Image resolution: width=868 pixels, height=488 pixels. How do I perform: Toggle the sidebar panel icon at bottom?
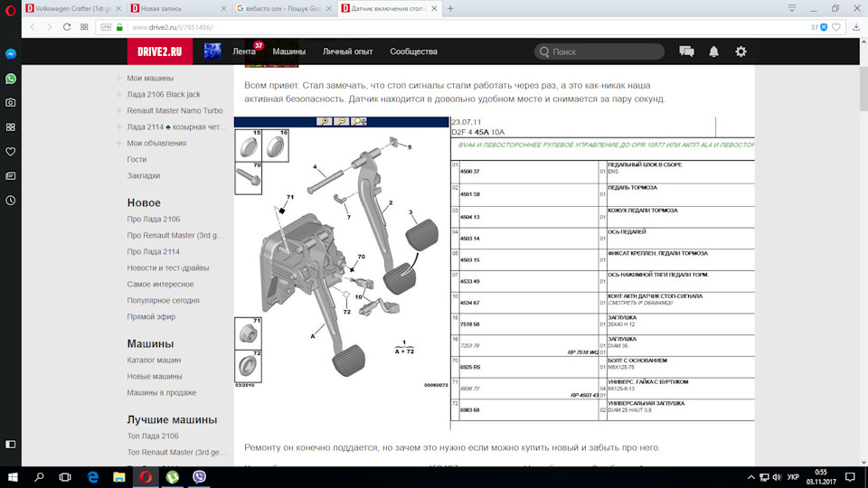(x=11, y=445)
